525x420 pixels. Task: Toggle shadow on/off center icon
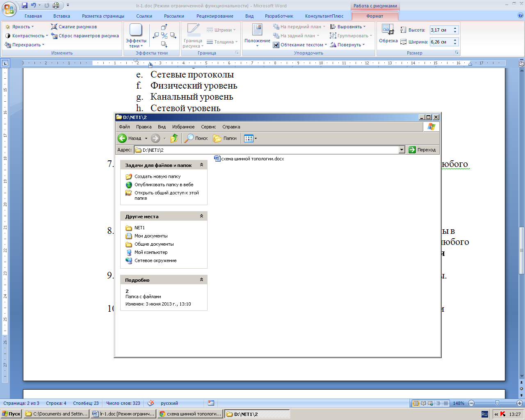164,36
